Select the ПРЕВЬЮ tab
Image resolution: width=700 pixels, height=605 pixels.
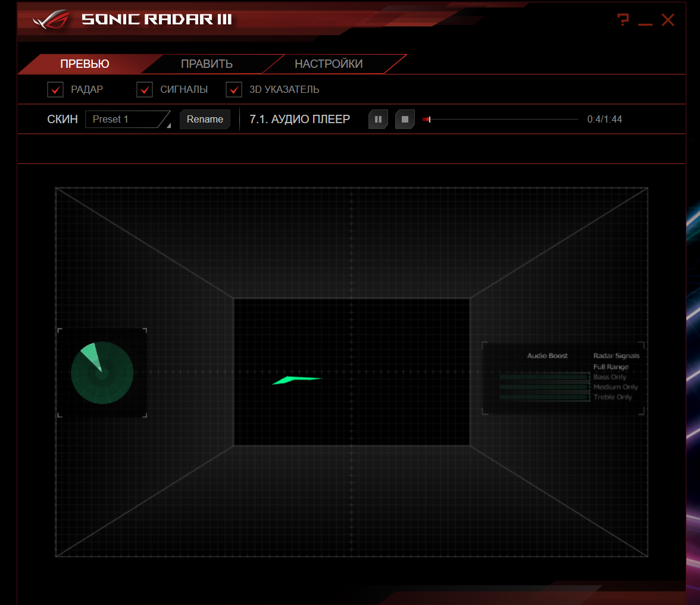click(85, 64)
